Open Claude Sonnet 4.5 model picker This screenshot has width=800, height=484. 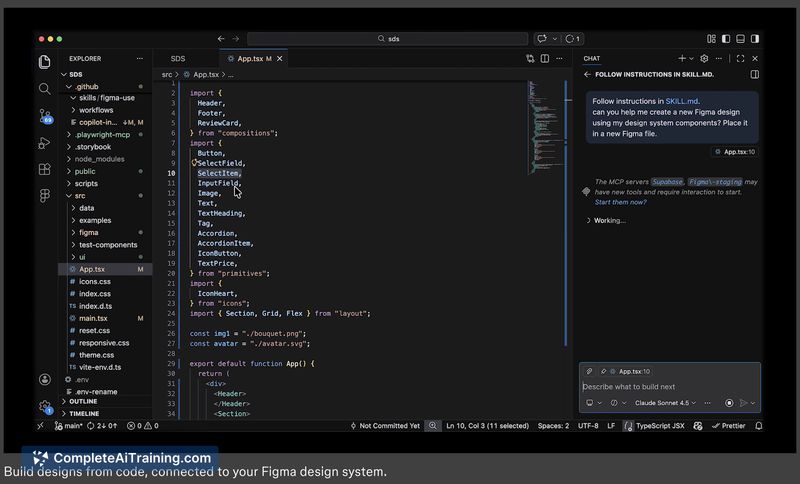point(665,403)
